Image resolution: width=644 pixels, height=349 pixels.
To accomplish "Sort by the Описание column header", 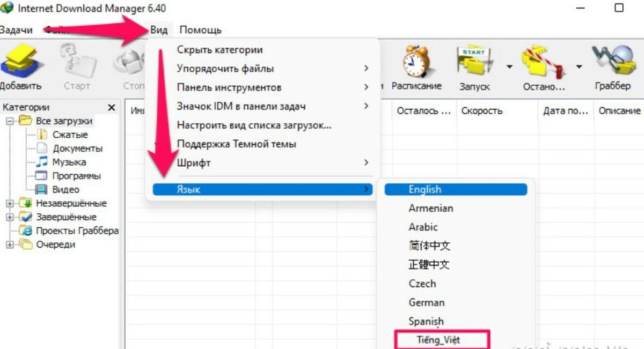I will (619, 111).
